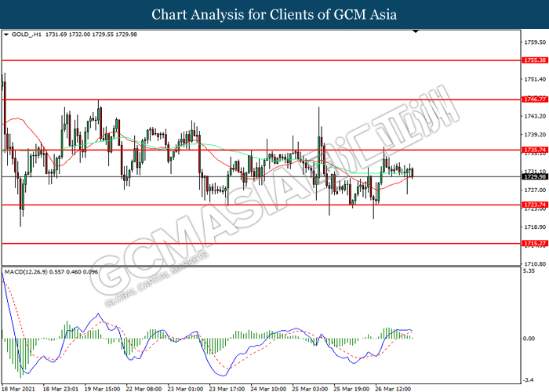Click the 19 Mar 15:00 time label

(102, 389)
